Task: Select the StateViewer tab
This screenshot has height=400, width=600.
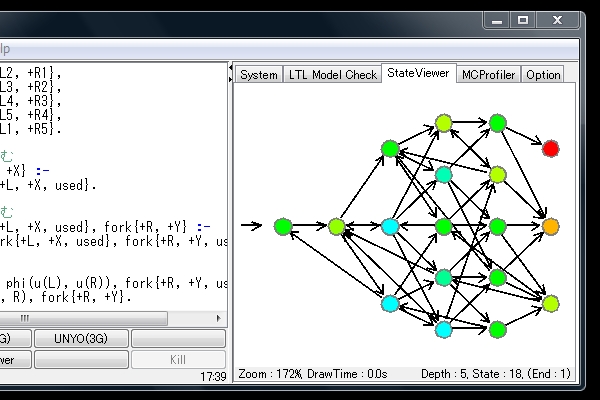Action: click(418, 73)
